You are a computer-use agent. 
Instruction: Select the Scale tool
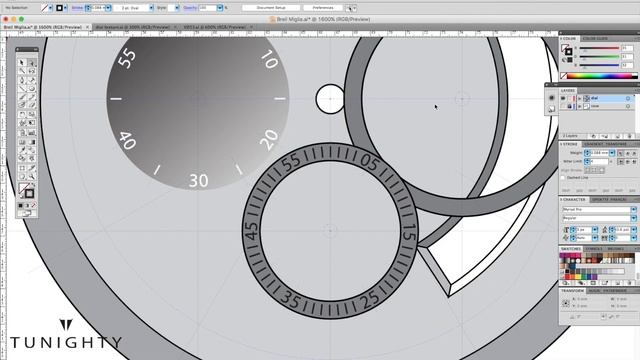(x=31, y=114)
